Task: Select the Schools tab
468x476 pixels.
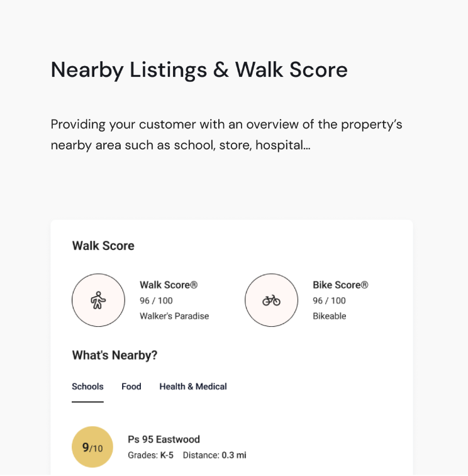Action: click(x=87, y=387)
